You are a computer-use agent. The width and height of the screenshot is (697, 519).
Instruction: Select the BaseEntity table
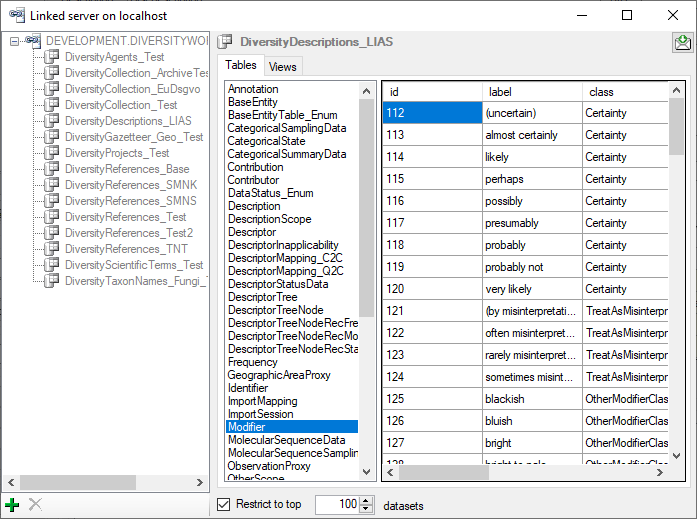coord(253,102)
